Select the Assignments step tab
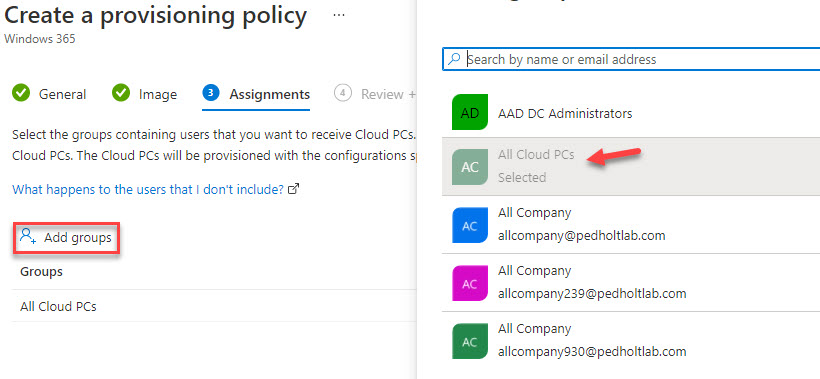 pyautogui.click(x=256, y=94)
